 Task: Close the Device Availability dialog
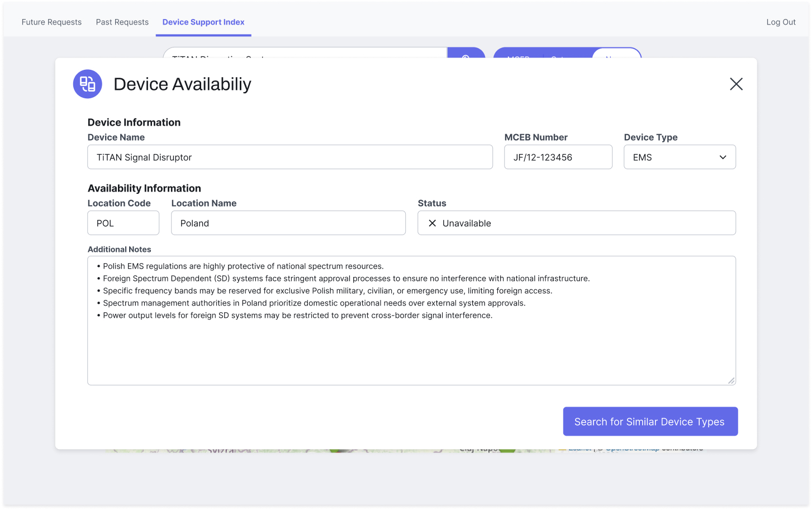pos(736,84)
